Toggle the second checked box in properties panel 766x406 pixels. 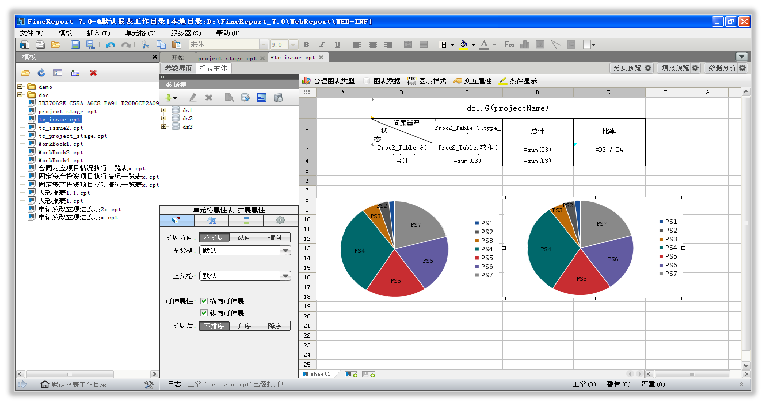[205, 312]
